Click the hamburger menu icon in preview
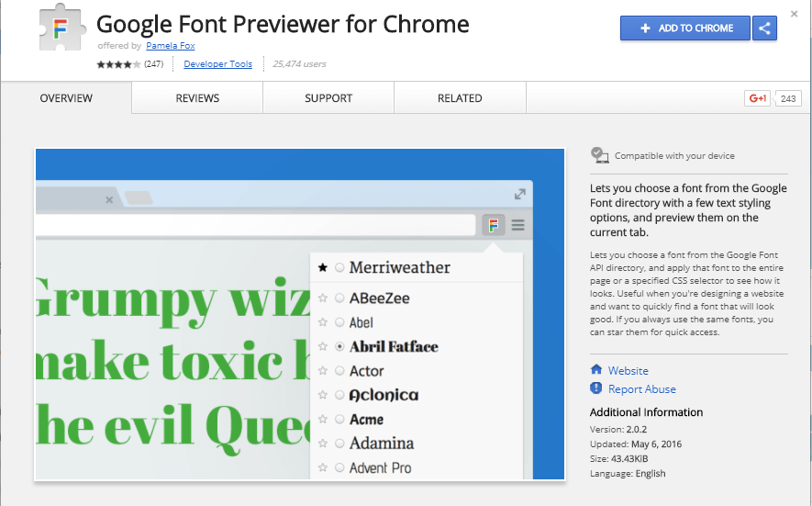The image size is (812, 506). [x=517, y=225]
